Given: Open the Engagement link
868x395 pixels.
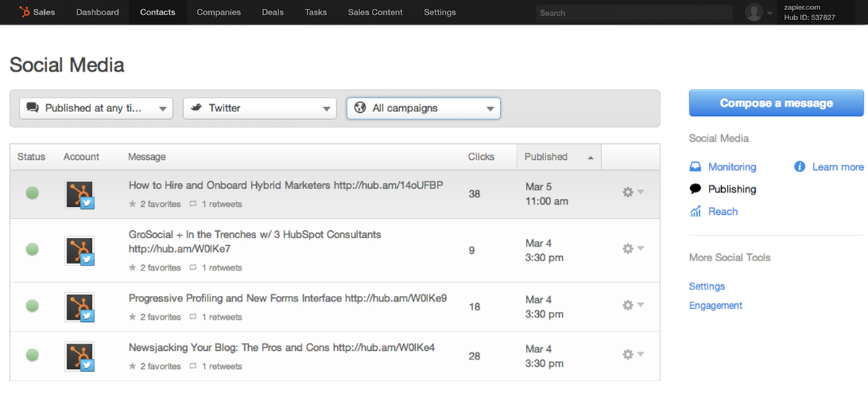Looking at the screenshot, I should 715,305.
